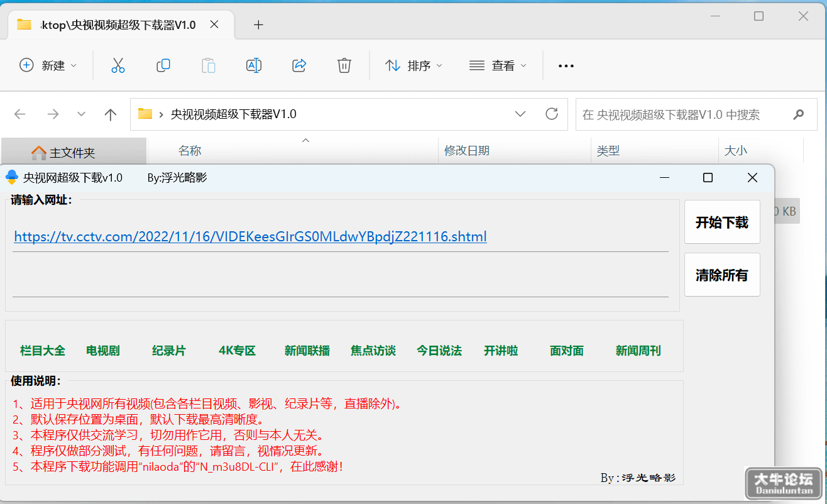The height and width of the screenshot is (504, 827).
Task: Open the 纪录片 category
Action: coord(169,351)
